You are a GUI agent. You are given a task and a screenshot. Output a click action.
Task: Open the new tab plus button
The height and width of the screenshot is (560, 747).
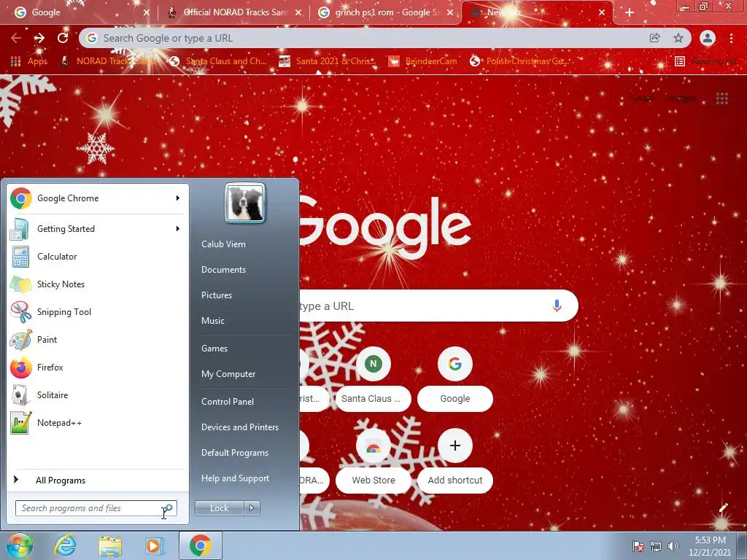630,12
